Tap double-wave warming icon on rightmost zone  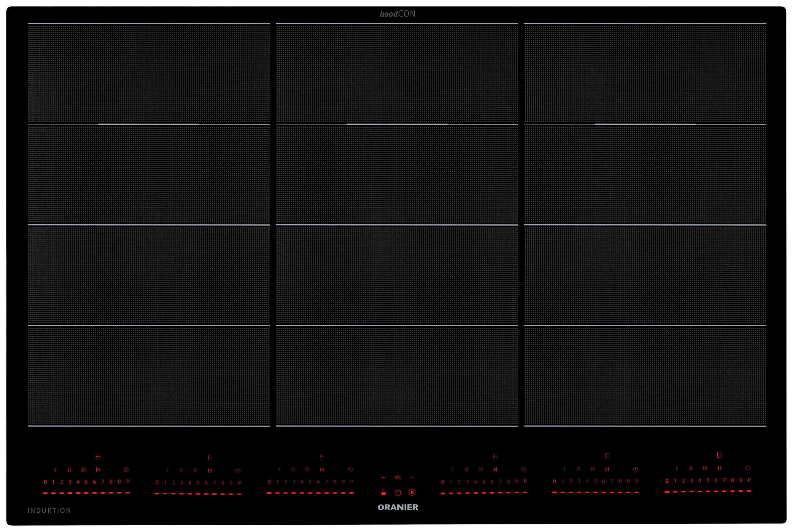coord(691,469)
